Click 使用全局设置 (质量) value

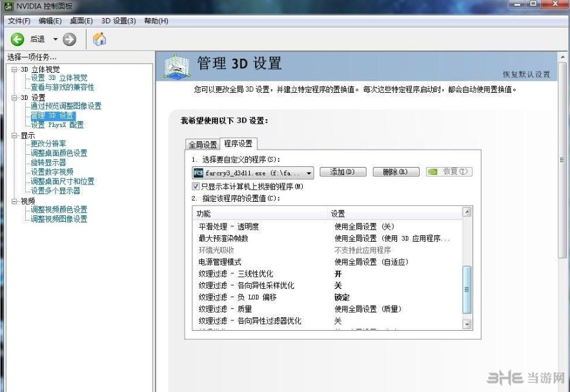pyautogui.click(x=368, y=309)
